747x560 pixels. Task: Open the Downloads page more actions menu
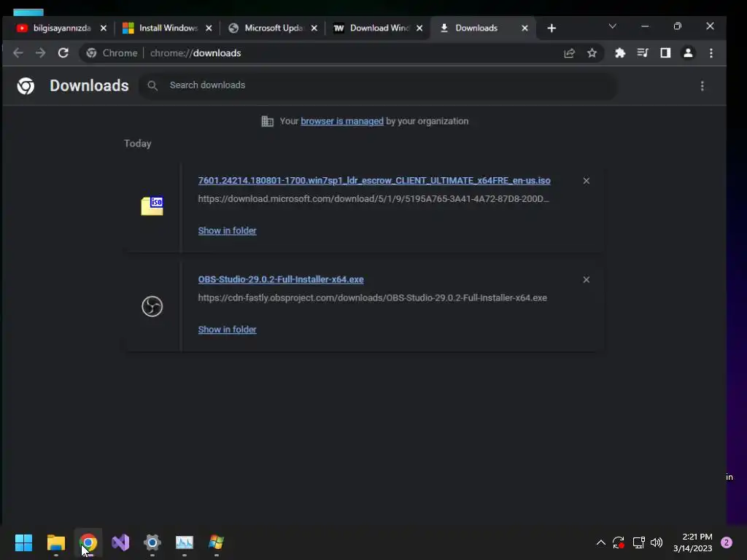click(x=702, y=86)
